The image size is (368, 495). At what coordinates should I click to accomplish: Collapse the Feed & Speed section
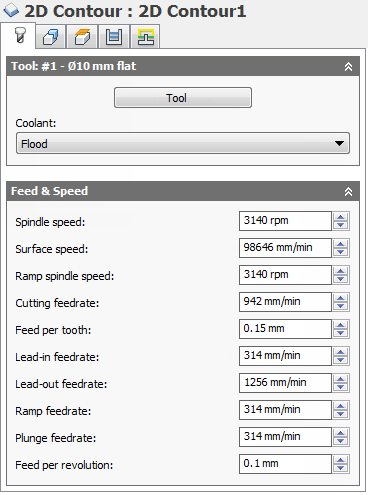point(348,191)
